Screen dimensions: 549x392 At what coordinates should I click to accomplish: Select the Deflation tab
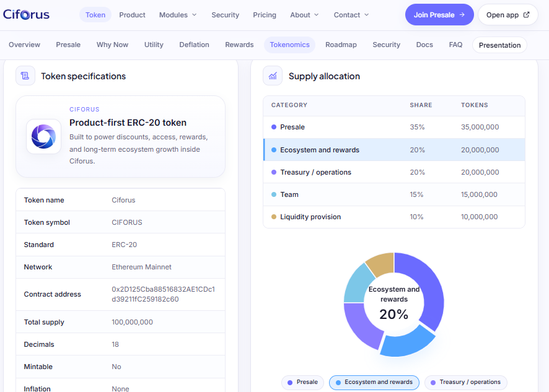pos(194,45)
